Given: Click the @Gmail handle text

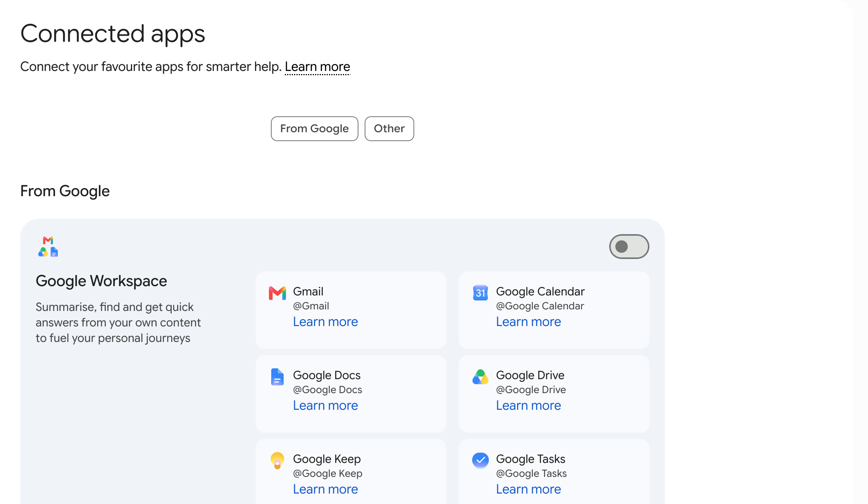Looking at the screenshot, I should click(311, 306).
